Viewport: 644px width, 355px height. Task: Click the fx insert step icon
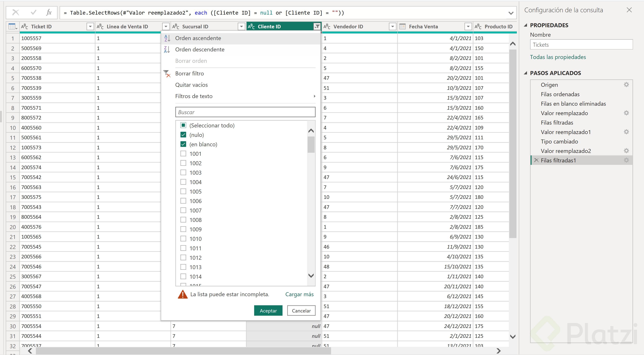[49, 12]
